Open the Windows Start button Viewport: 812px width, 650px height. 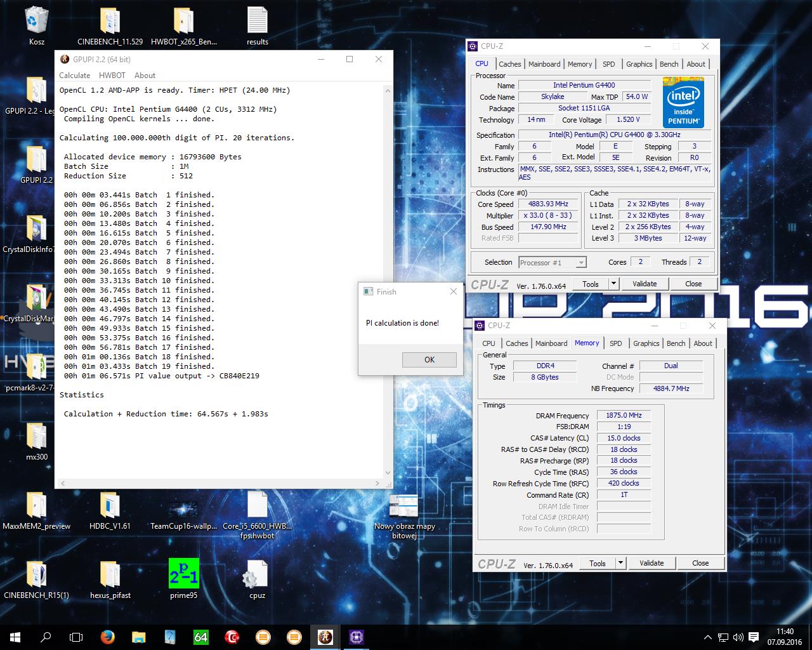pos(15,637)
